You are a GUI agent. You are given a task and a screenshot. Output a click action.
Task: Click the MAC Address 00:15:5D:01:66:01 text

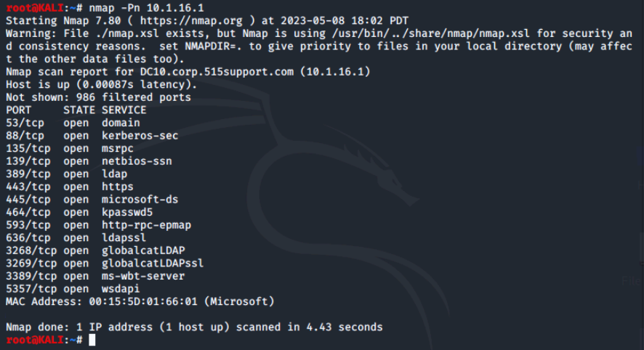pos(102,301)
